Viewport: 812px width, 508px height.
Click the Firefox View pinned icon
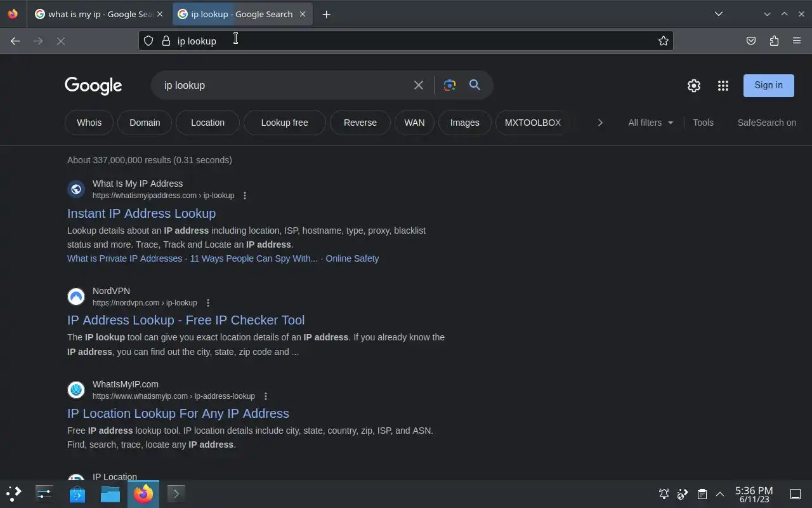pyautogui.click(x=13, y=14)
